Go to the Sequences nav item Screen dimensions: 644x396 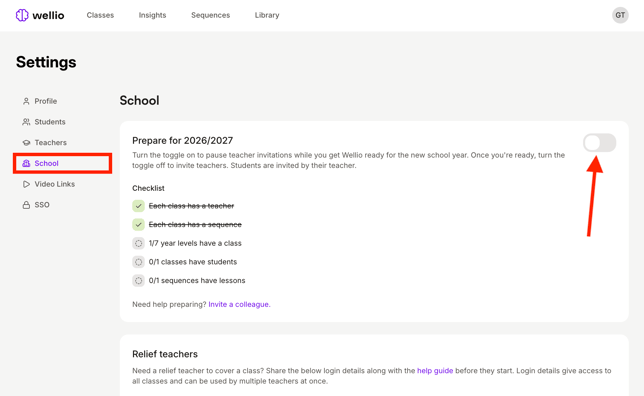pyautogui.click(x=210, y=15)
